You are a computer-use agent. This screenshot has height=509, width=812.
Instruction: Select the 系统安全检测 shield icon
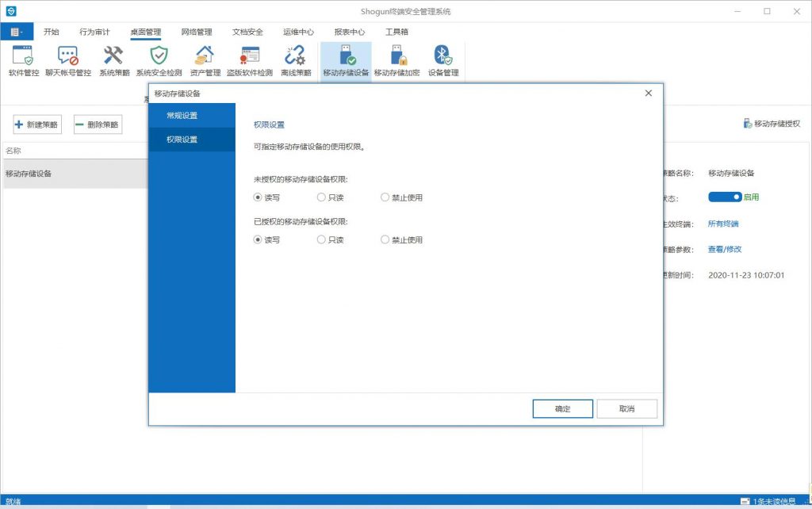pyautogui.click(x=159, y=56)
